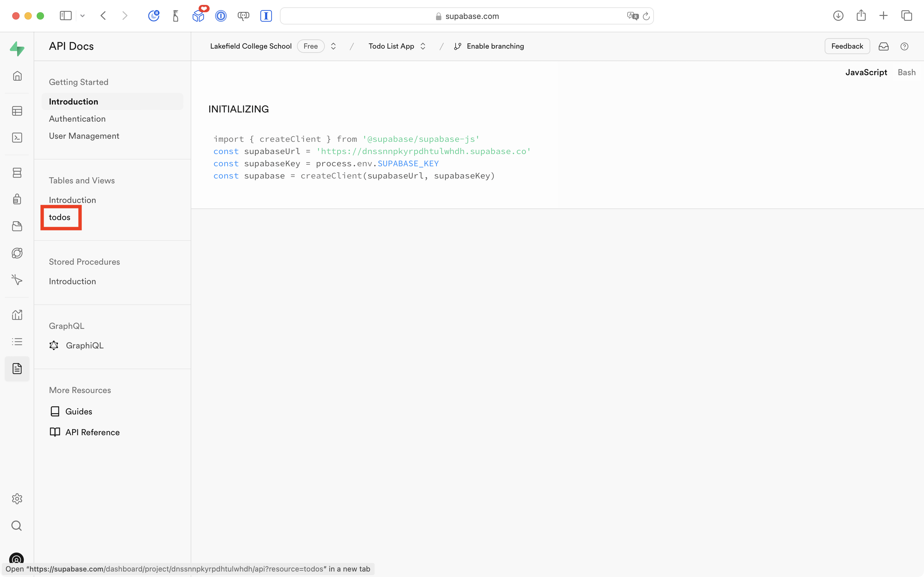Open the Realtime cursor icon
Image resolution: width=924 pixels, height=577 pixels.
[x=17, y=280]
